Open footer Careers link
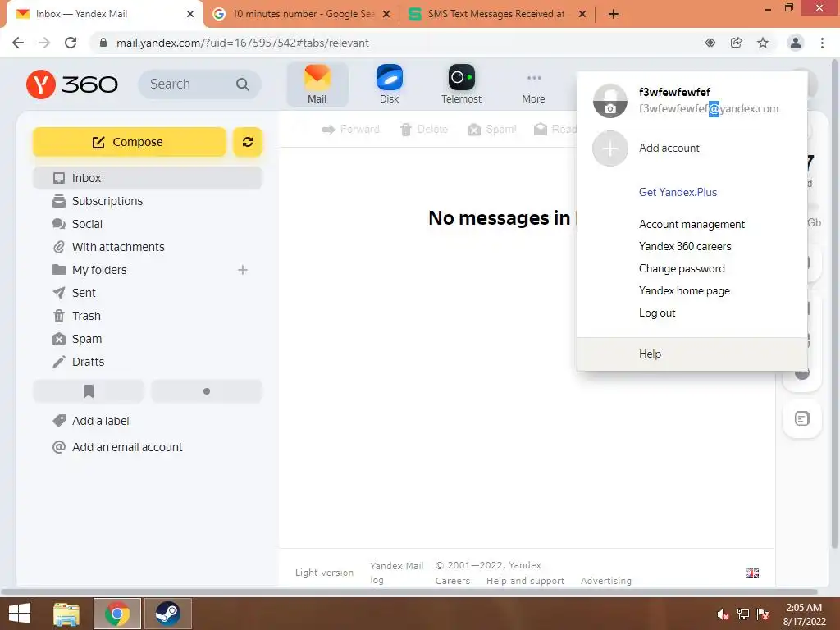The image size is (840, 630). tap(453, 581)
